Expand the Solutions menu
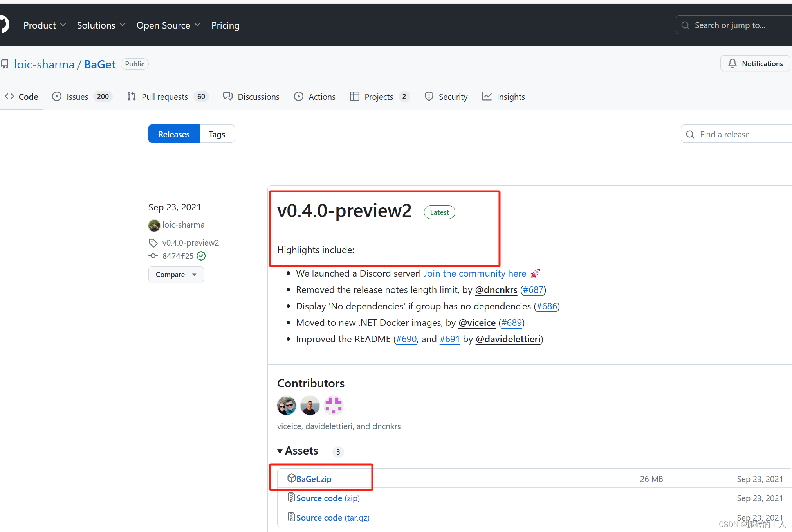This screenshot has height=532, width=792. click(x=101, y=25)
